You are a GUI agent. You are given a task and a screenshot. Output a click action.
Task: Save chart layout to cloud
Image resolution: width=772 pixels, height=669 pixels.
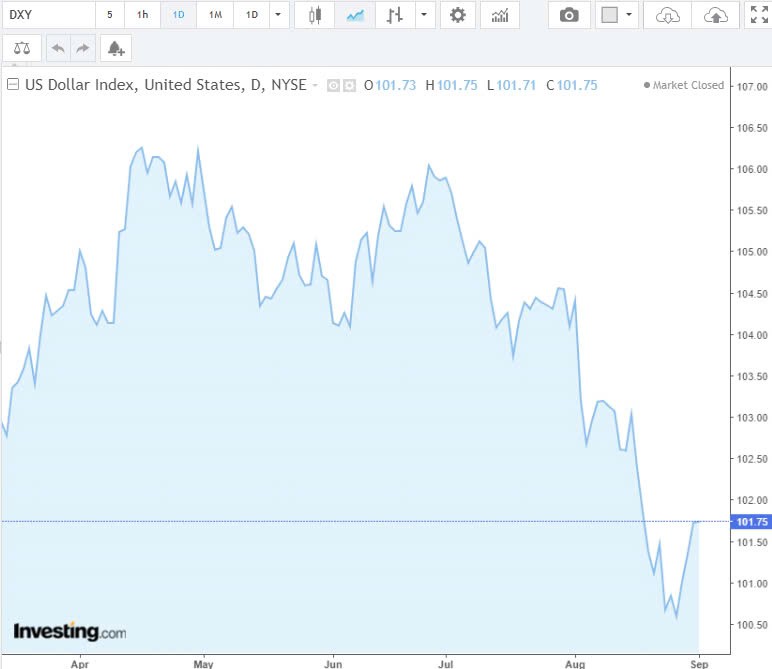[715, 15]
